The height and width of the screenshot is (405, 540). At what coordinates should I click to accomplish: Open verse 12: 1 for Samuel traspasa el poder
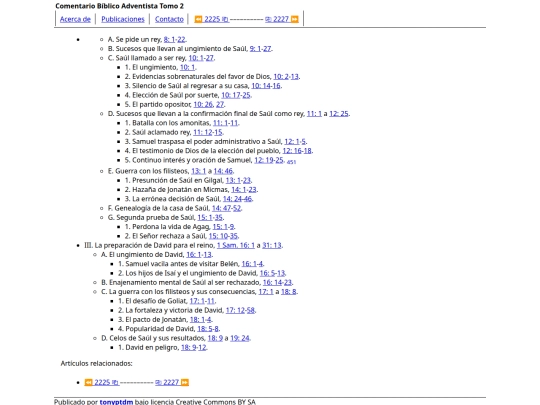click(292, 142)
